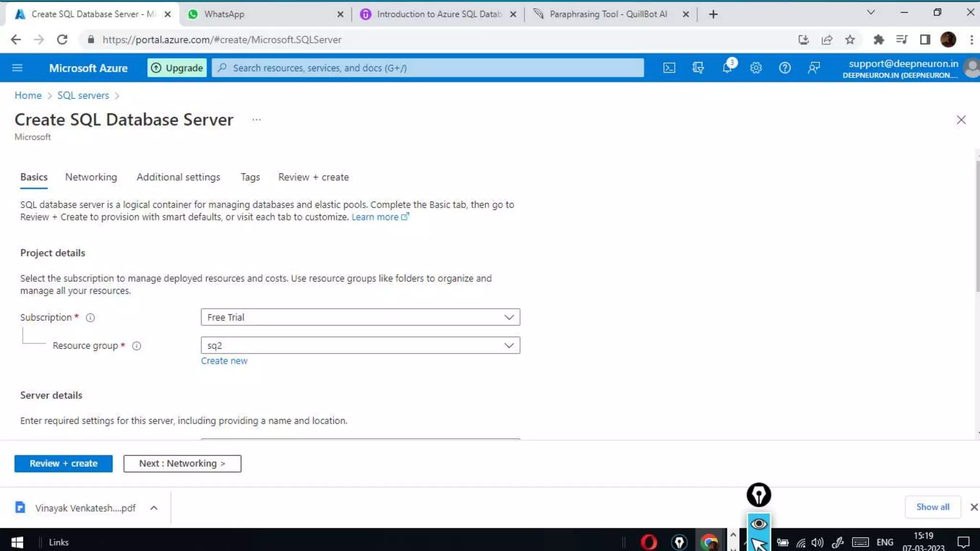Open Windows action center notifications

point(963,542)
